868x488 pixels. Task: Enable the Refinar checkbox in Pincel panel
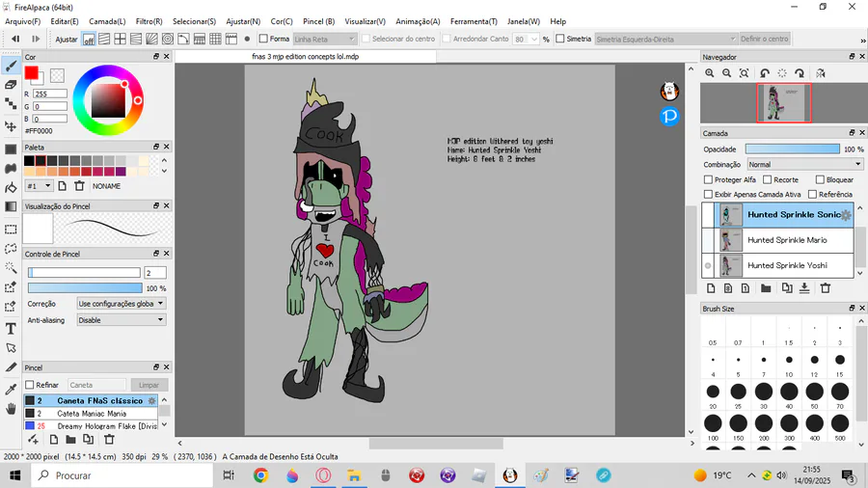click(x=30, y=385)
